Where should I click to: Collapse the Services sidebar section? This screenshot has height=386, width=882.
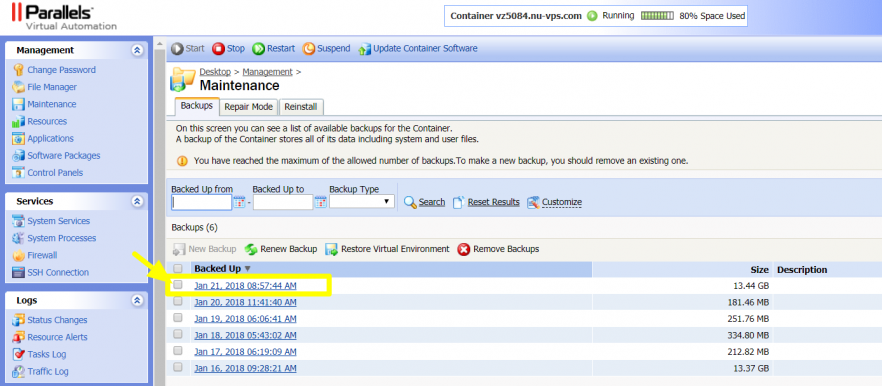pyautogui.click(x=137, y=201)
